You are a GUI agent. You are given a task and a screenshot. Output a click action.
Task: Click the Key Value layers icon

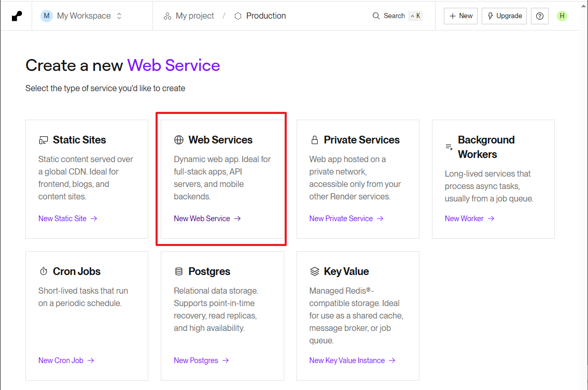coord(314,271)
